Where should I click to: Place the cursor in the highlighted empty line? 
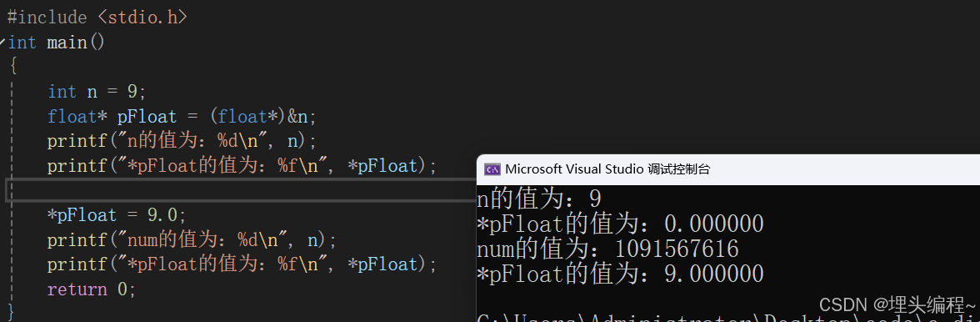pos(241,190)
